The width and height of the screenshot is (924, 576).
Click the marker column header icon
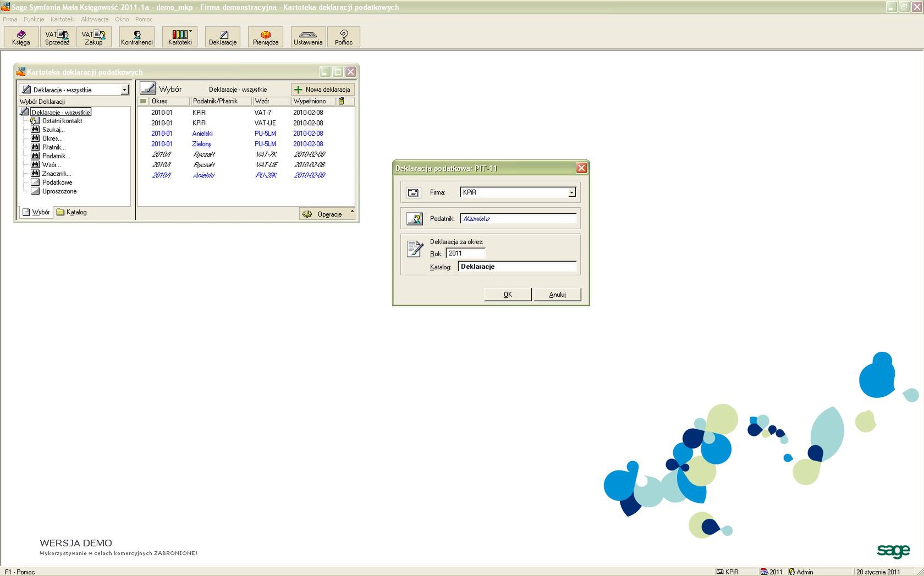click(144, 101)
